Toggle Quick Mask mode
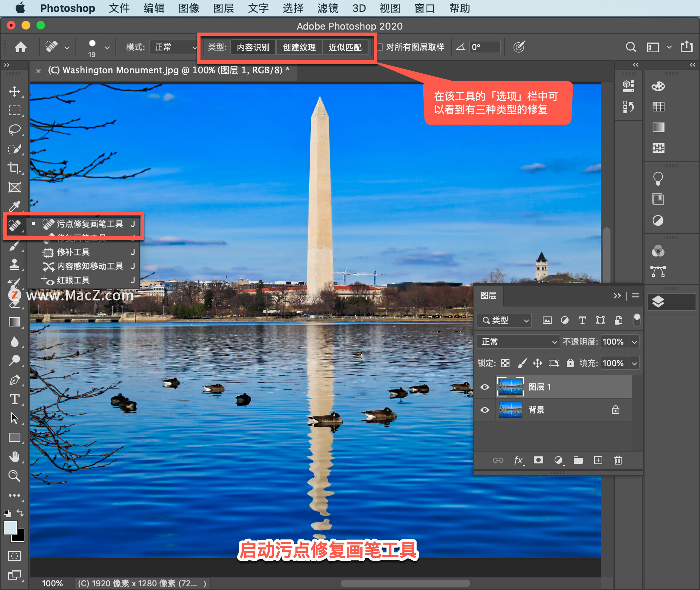This screenshot has width=700, height=590. click(14, 556)
